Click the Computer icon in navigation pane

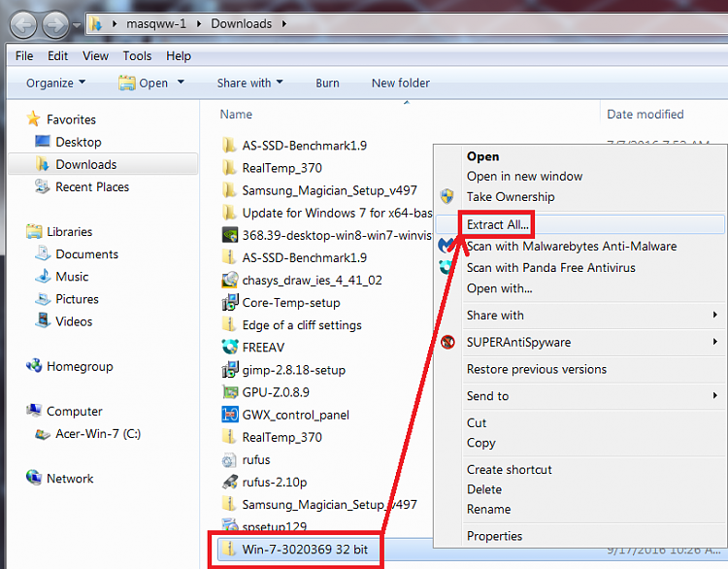click(34, 411)
